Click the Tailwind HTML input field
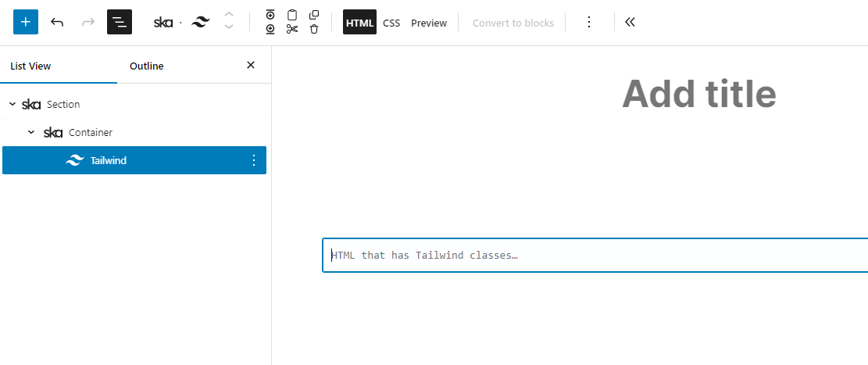The height and width of the screenshot is (365, 868). click(594, 256)
